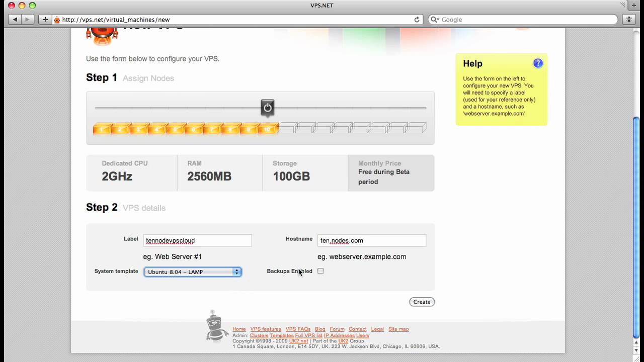Open the Forum footer link
644x362 pixels.
click(337, 329)
